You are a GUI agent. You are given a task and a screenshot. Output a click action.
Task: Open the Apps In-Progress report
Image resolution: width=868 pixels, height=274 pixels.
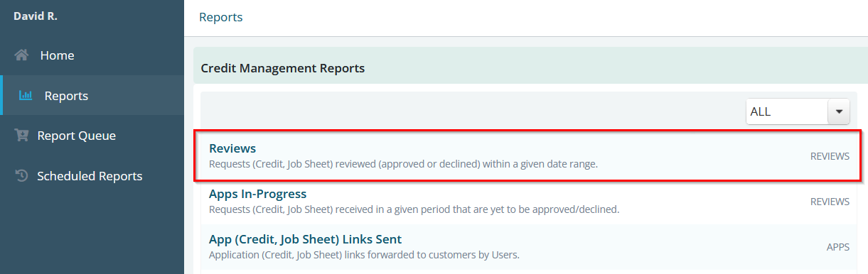point(257,194)
